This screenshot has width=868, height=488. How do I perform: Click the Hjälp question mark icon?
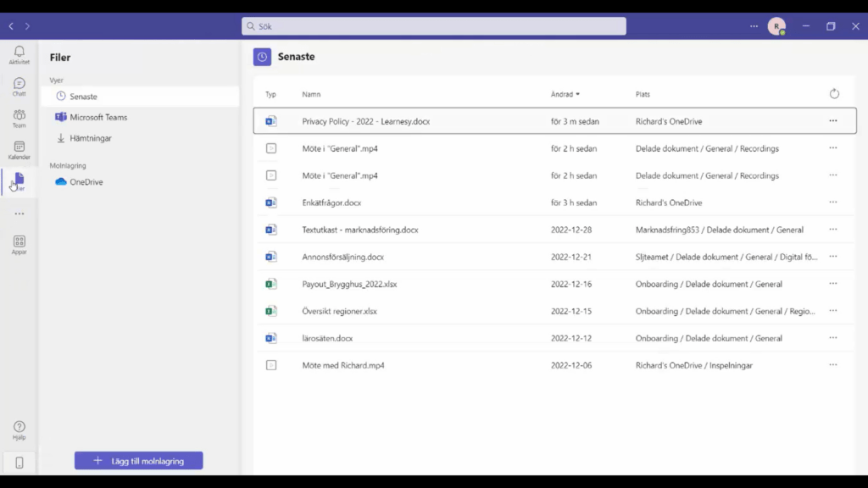point(19,430)
